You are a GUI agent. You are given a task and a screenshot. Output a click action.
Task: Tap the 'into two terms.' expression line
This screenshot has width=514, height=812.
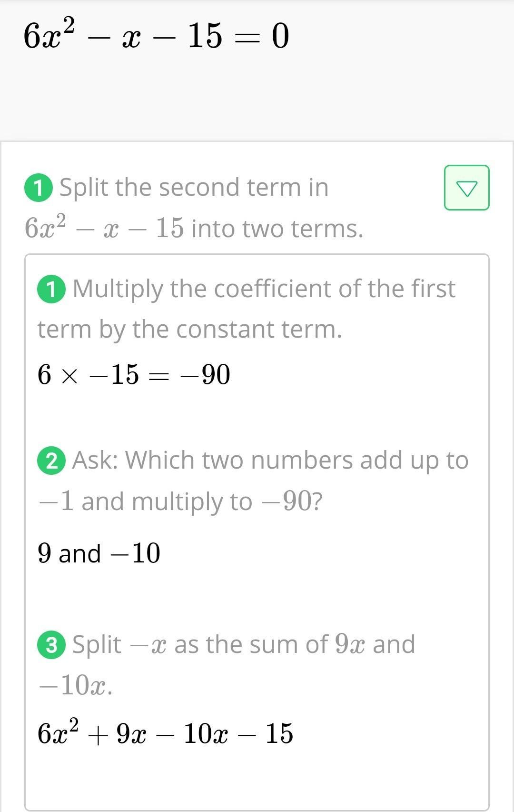(x=194, y=228)
